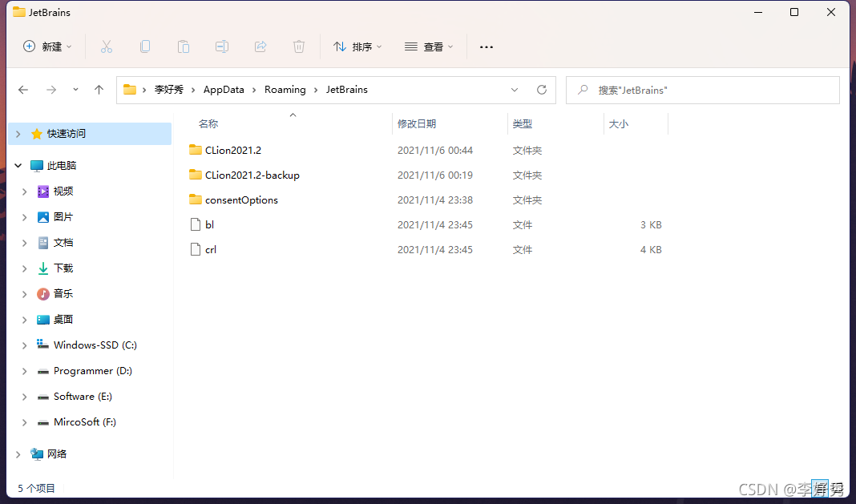Open the 查看 view dropdown
This screenshot has width=856, height=504.
429,47
